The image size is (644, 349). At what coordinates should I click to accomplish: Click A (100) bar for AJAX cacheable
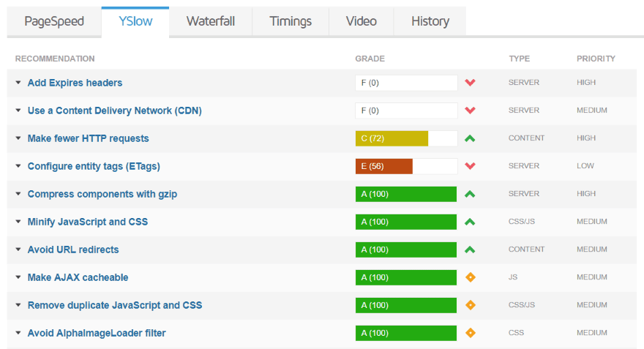406,277
